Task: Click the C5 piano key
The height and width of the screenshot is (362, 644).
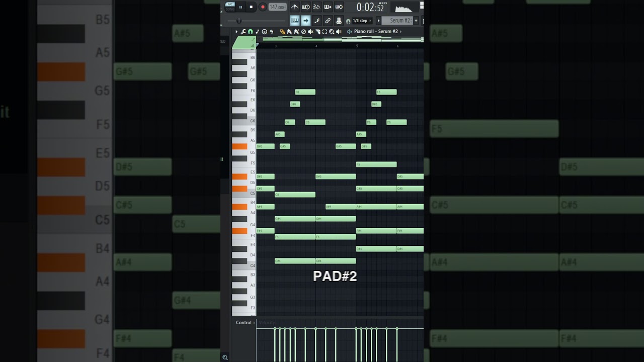Action: click(x=244, y=194)
